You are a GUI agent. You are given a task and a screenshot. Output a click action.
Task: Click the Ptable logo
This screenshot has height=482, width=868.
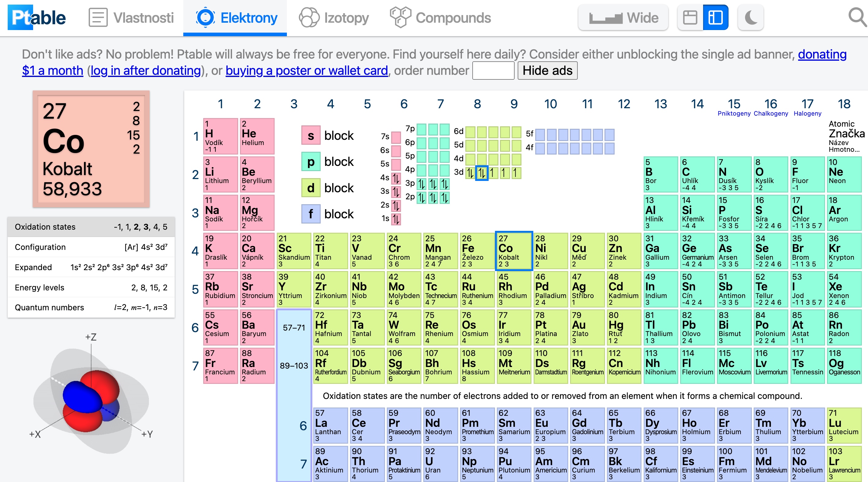tap(37, 17)
